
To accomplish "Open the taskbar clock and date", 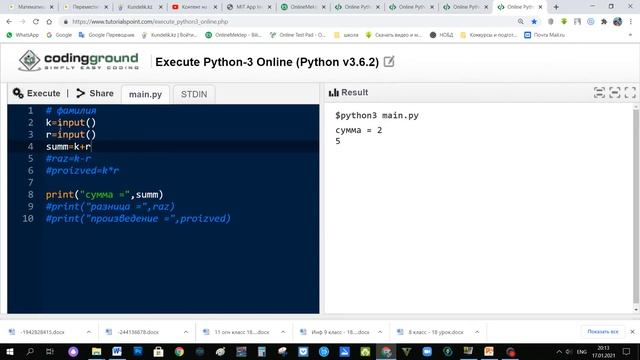I will click(603, 351).
